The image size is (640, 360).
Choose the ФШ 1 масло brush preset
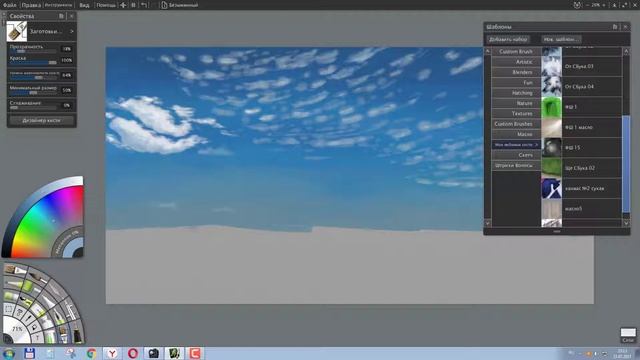[582, 127]
